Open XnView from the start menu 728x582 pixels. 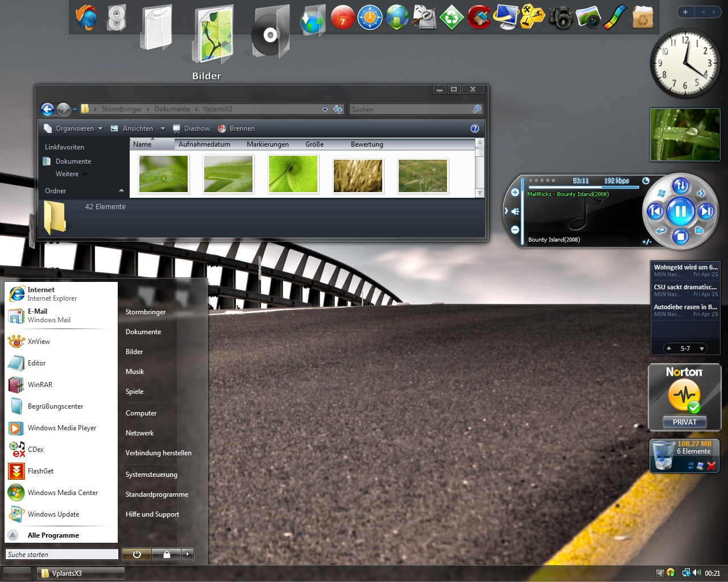tap(61, 342)
